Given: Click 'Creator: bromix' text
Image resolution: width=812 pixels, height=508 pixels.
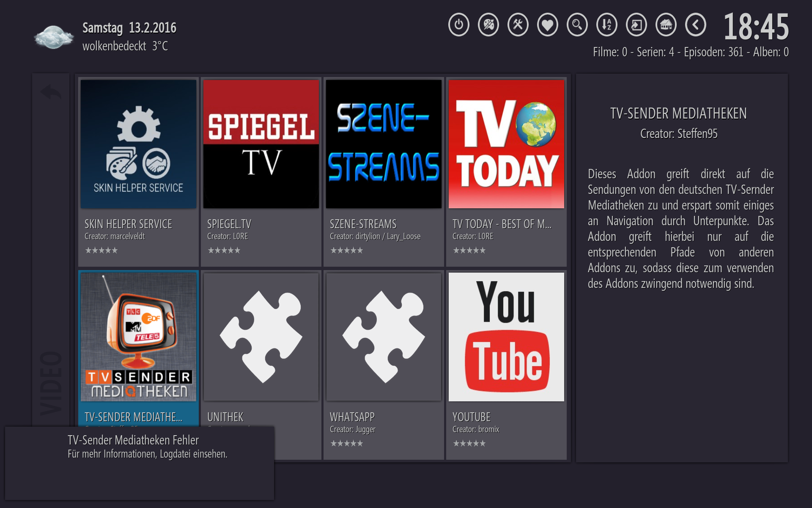Looking at the screenshot, I should tap(476, 429).
